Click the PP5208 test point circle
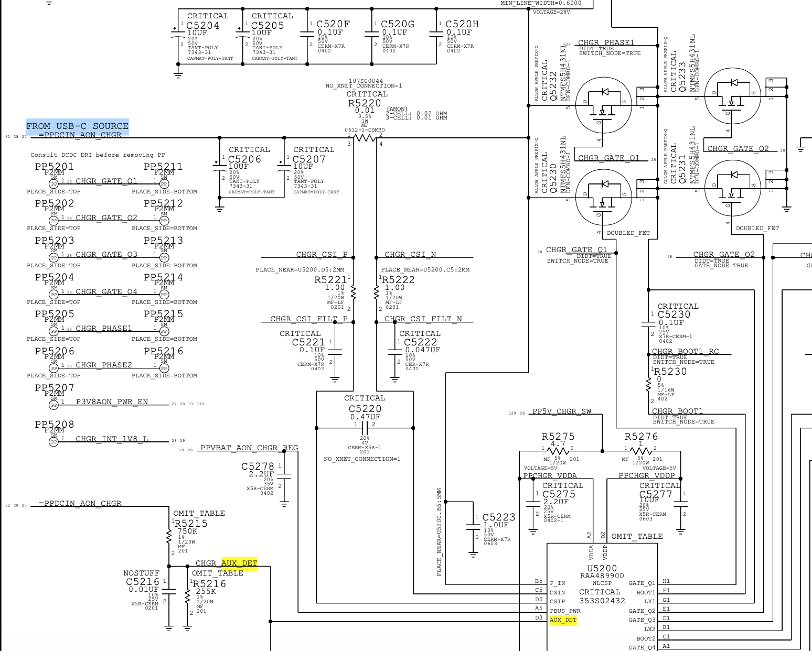Screen dimensions: 812x651 [x=54, y=442]
